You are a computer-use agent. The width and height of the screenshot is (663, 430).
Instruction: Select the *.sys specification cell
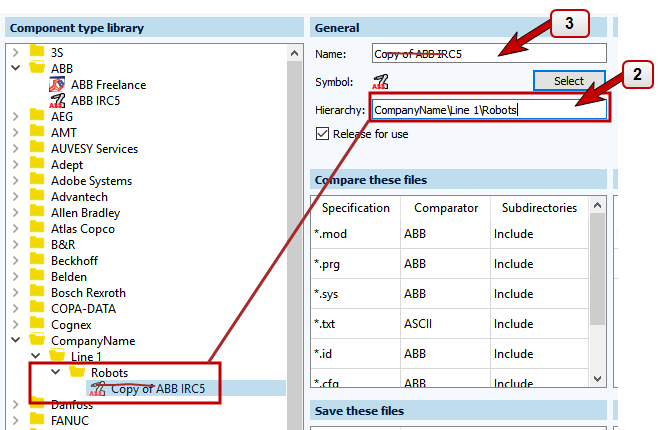tap(356, 294)
